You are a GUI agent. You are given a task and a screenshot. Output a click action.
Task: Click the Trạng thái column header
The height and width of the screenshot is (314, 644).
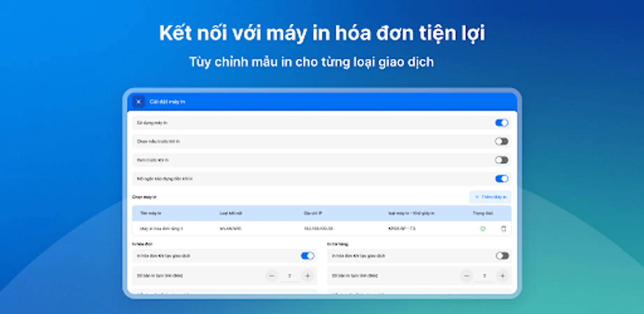pos(483,213)
